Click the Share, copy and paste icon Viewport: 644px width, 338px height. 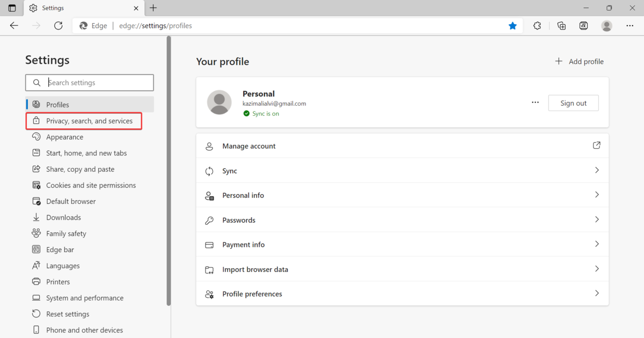[x=36, y=169]
